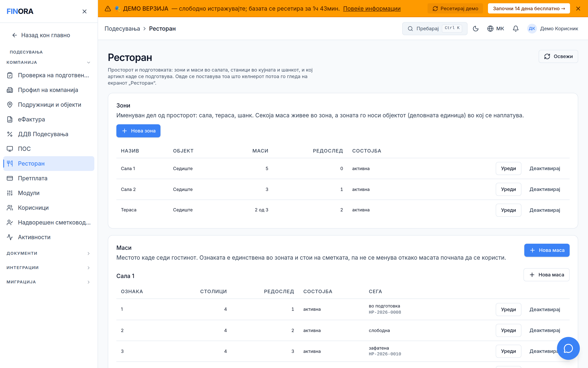Click the ПОС monitor icon
Screen dimensions: 588x368
pyautogui.click(x=10, y=149)
